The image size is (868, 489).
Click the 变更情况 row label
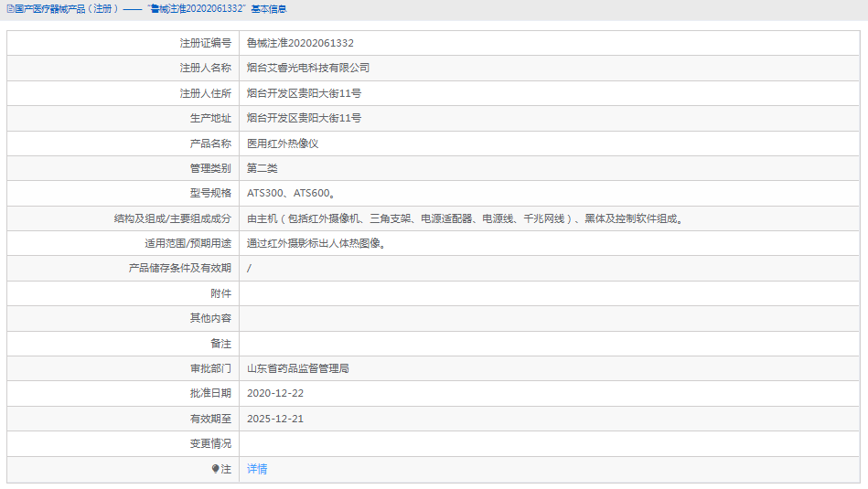(x=210, y=444)
